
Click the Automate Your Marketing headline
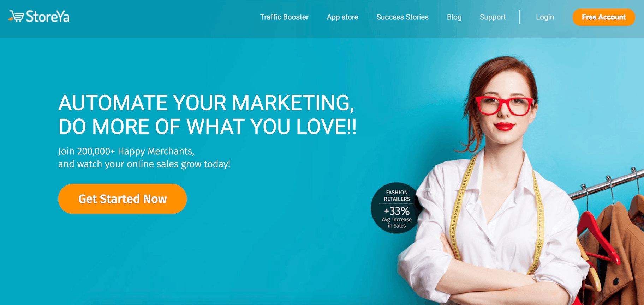(x=208, y=114)
